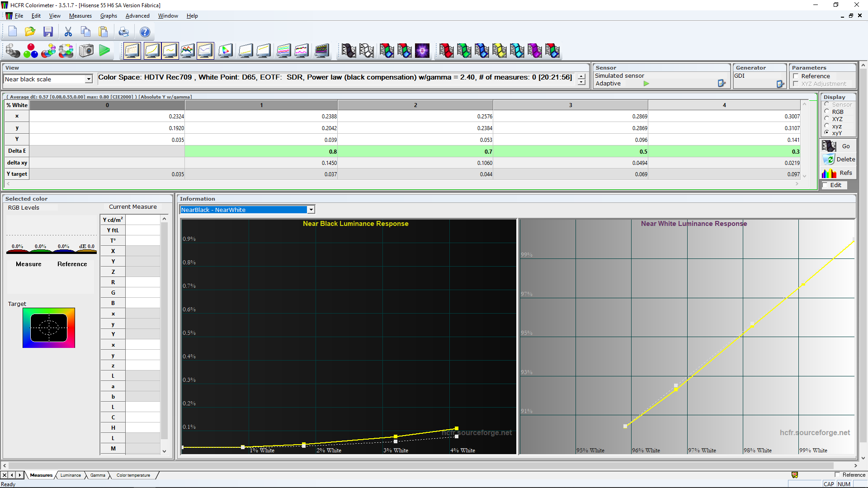Click the Target color swatch
Image resolution: width=868 pixels, height=488 pixels.
(x=49, y=328)
